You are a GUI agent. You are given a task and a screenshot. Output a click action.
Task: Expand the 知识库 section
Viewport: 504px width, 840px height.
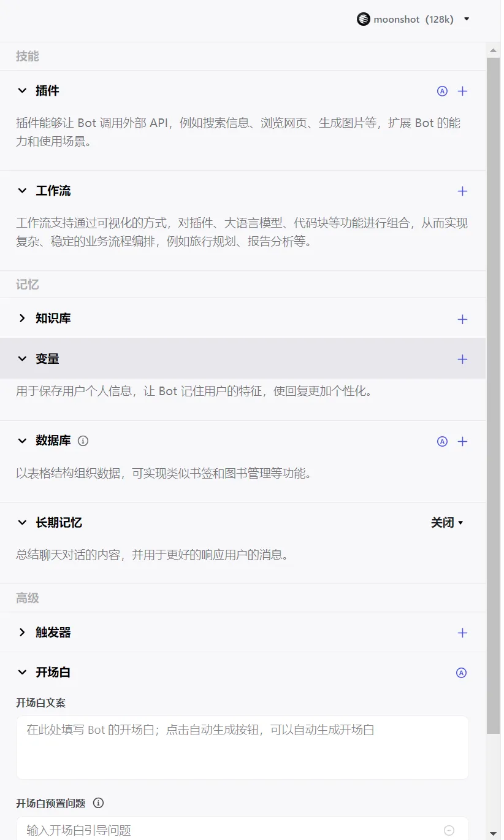tap(23, 318)
